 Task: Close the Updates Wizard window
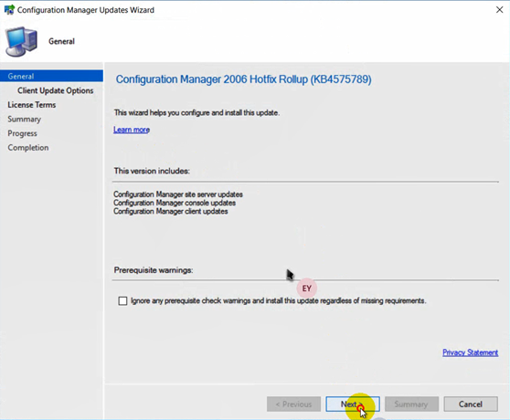(x=499, y=10)
